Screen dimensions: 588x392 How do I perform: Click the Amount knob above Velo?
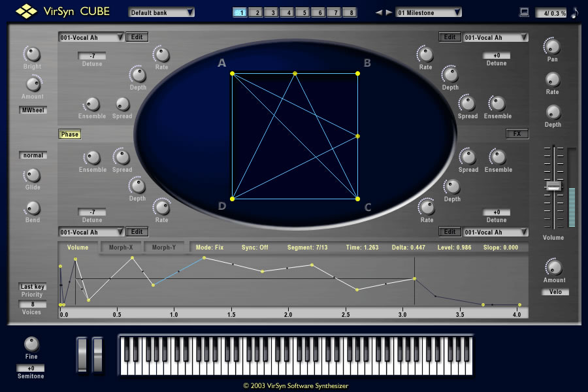pos(554,267)
